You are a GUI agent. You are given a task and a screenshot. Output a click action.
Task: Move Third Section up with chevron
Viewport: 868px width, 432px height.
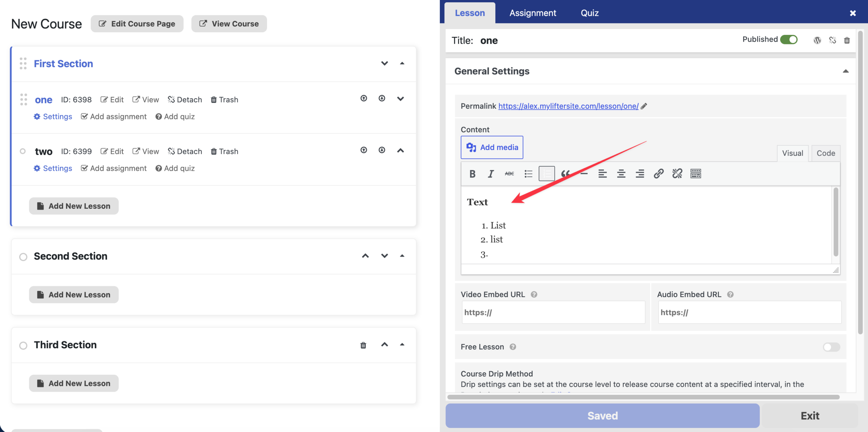click(x=384, y=345)
